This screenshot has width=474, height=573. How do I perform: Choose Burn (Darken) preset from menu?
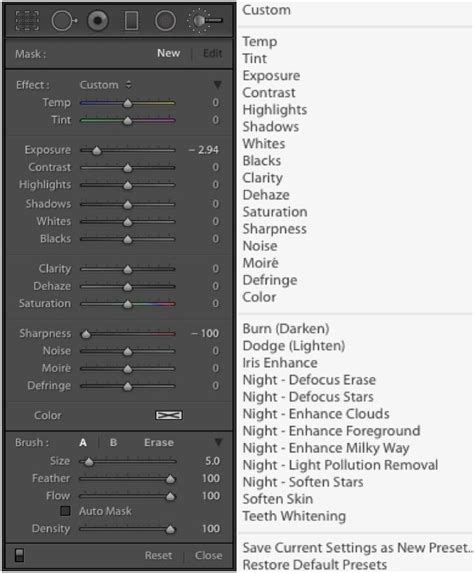[286, 329]
